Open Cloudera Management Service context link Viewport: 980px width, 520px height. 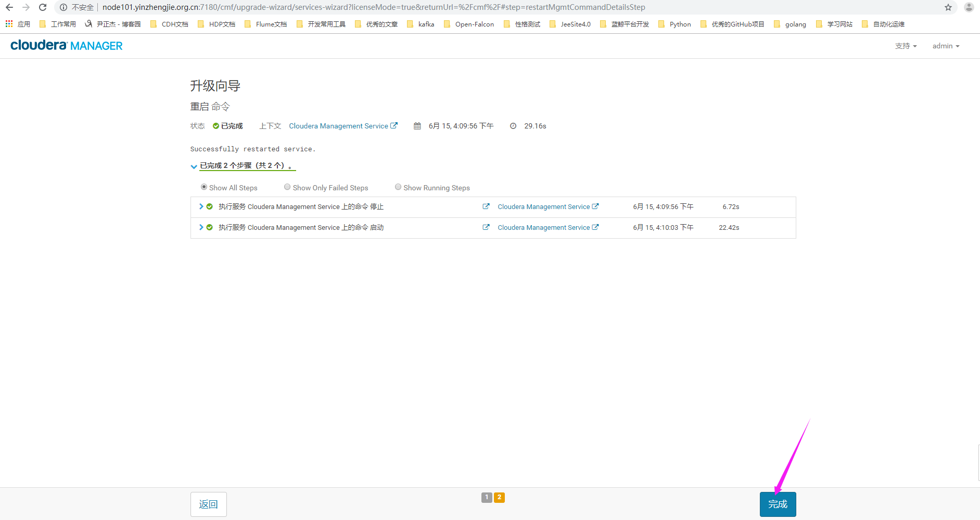343,126
